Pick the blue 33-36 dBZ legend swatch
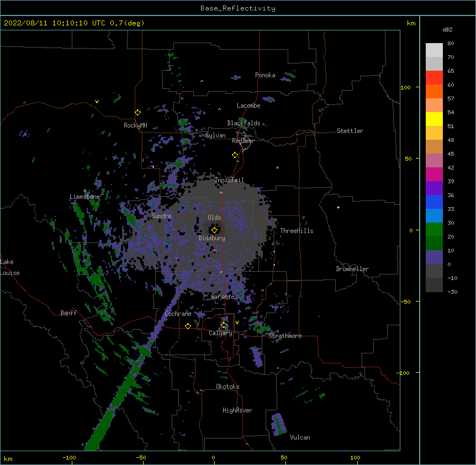Image resolution: width=476 pixels, height=465 pixels. (x=434, y=202)
